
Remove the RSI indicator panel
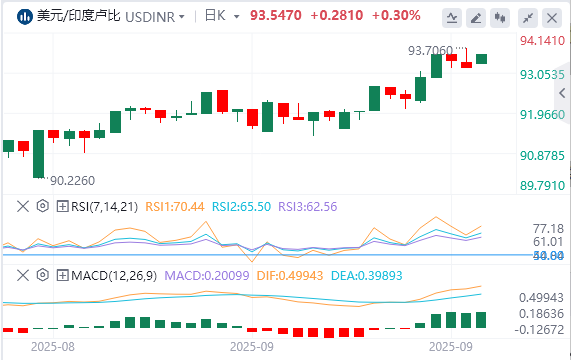coord(23,207)
